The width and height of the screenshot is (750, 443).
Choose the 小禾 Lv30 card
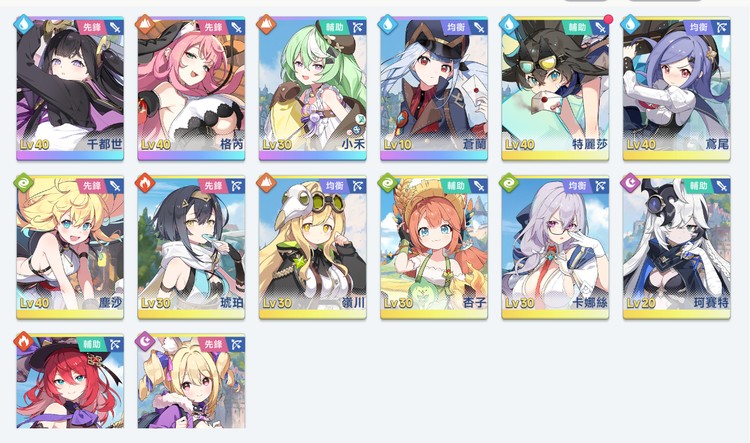[313, 89]
